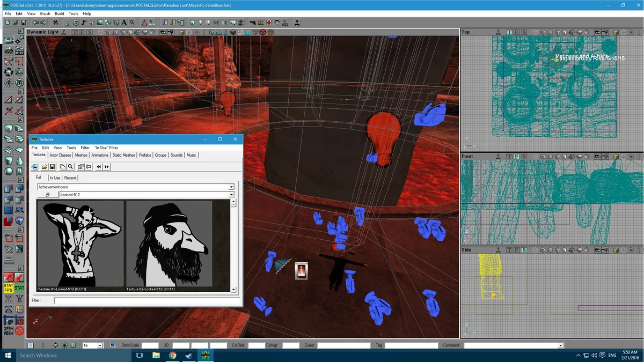644x362 pixels.
Task: Toggle wireframe mode in the Top viewport
Action: point(535,32)
